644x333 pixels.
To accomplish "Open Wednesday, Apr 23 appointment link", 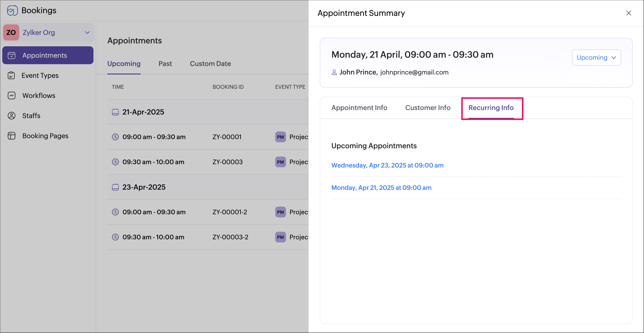I will tap(387, 165).
